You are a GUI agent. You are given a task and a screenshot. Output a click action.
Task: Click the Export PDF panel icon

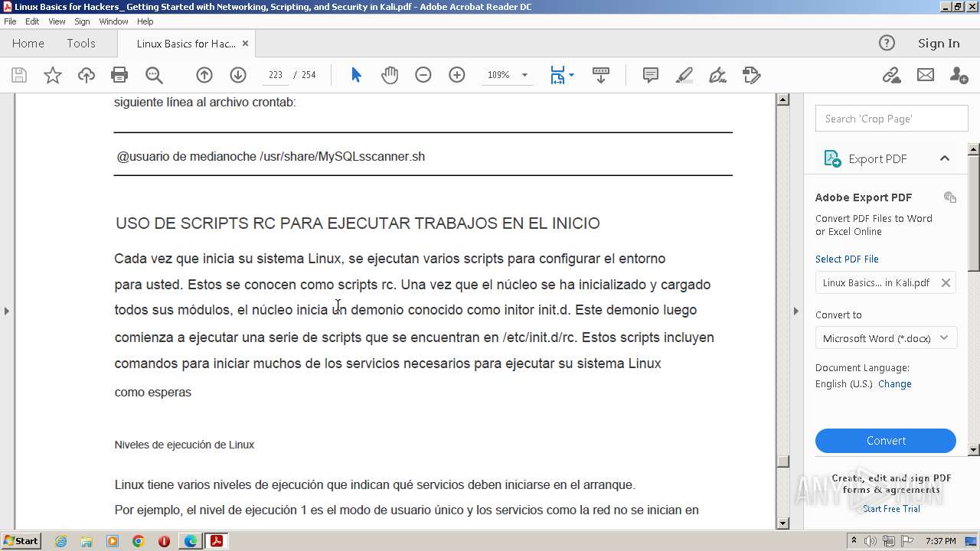832,158
